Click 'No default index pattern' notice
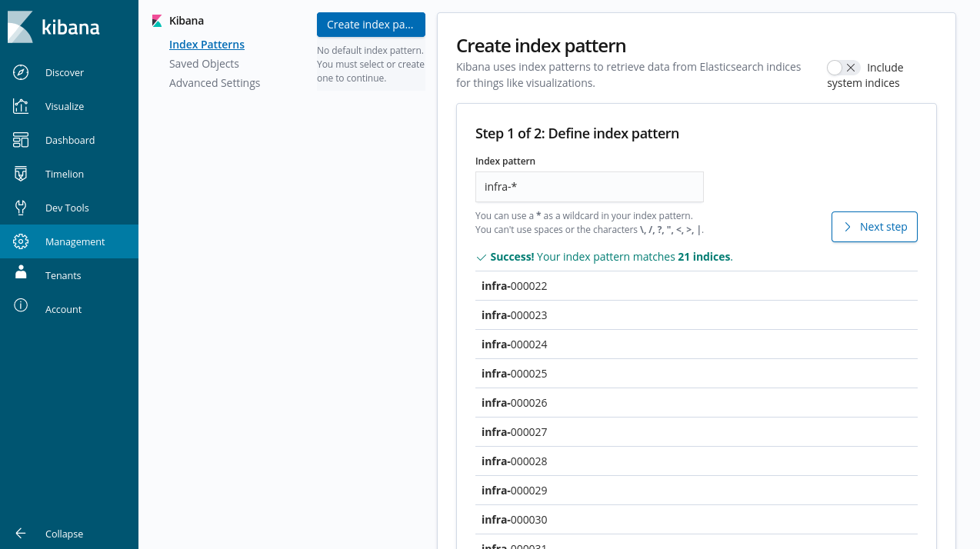 point(371,65)
